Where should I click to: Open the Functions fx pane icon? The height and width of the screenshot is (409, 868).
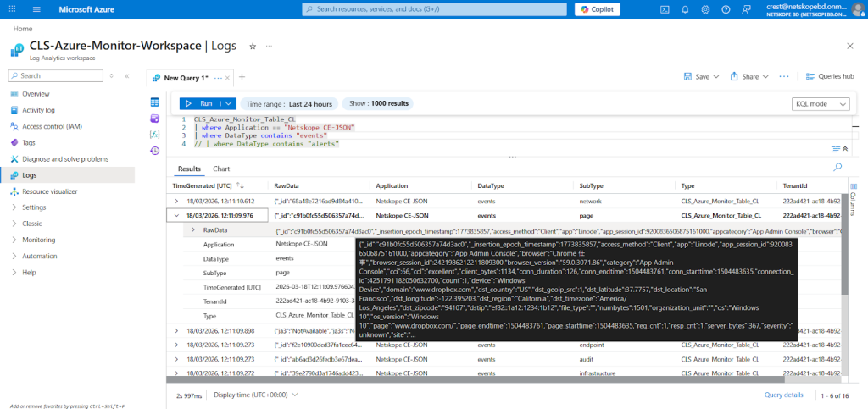coord(155,135)
